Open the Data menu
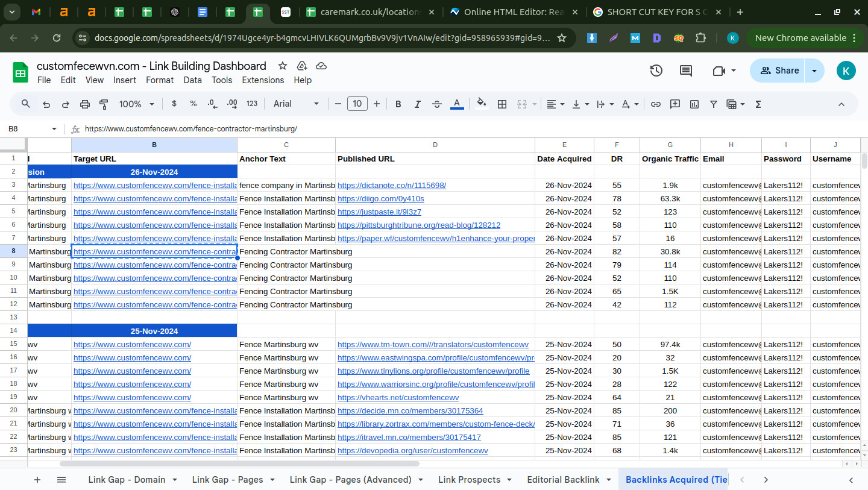 (x=193, y=80)
